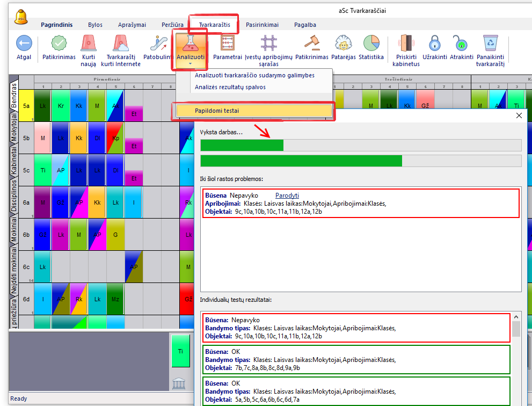Image resolution: width=532 pixels, height=406 pixels.
Task: Lock timetable with Užrakinti
Action: [434, 44]
